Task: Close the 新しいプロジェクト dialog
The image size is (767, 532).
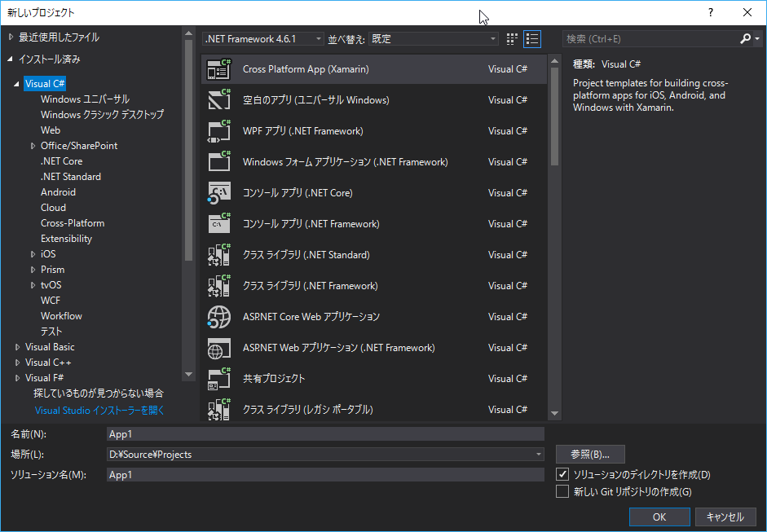Action: click(747, 13)
